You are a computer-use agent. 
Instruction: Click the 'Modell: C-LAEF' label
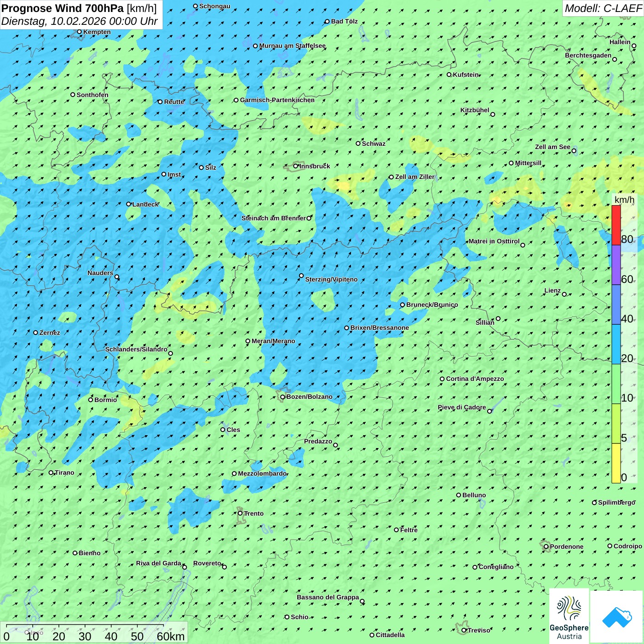[603, 8]
